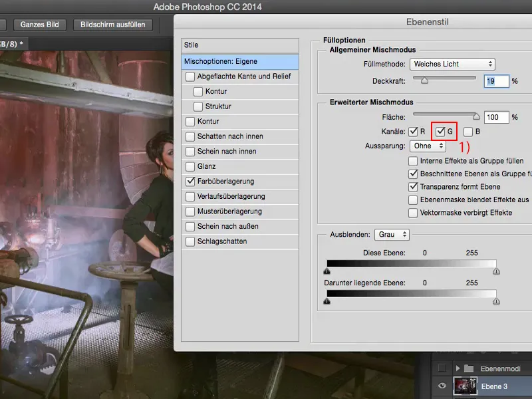This screenshot has height=399, width=532.
Task: Click the Schlagschatten style label
Action: [222, 241]
